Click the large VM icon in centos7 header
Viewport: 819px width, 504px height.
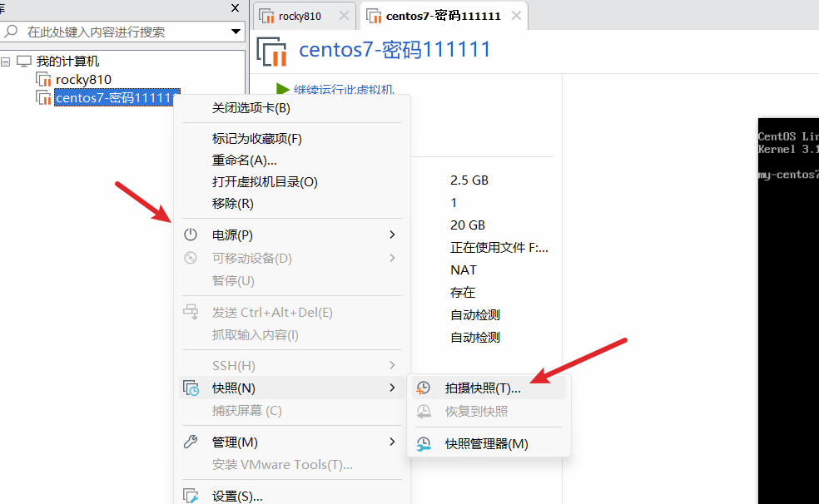[x=271, y=52]
